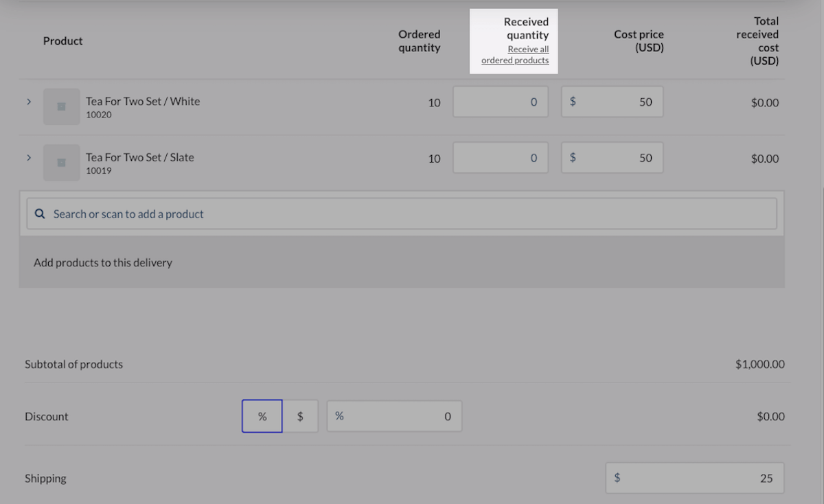824x504 pixels.
Task: Select SKU text 10020
Action: pos(99,115)
